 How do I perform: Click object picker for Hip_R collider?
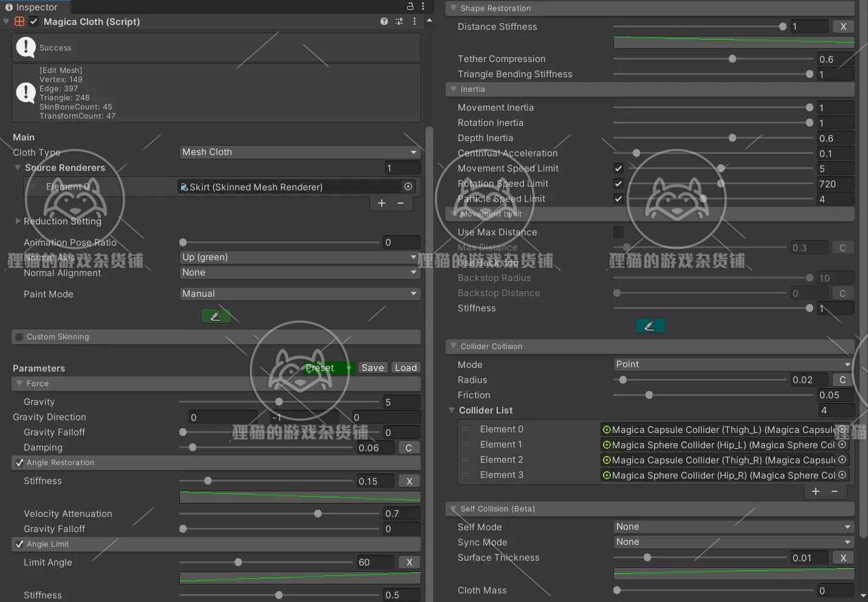click(842, 475)
